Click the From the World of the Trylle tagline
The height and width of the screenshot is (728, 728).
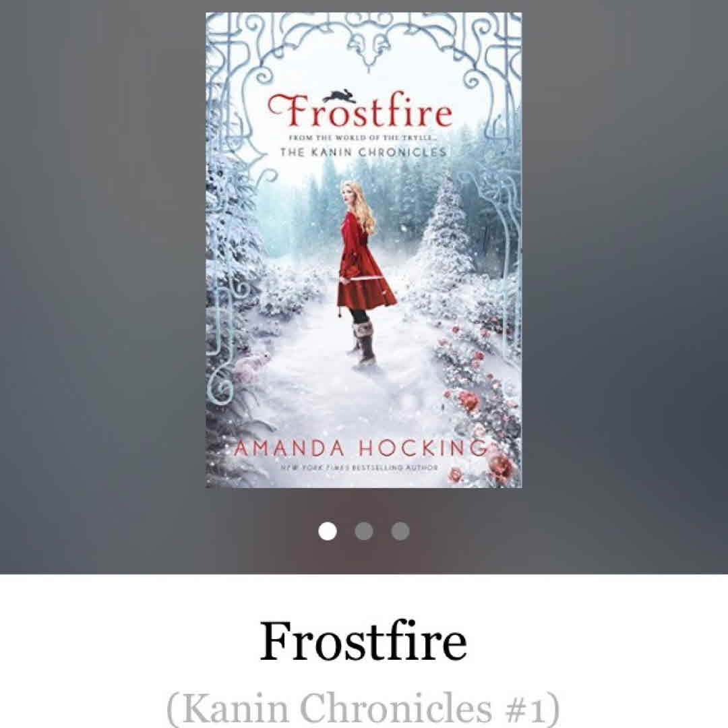pyautogui.click(x=364, y=138)
